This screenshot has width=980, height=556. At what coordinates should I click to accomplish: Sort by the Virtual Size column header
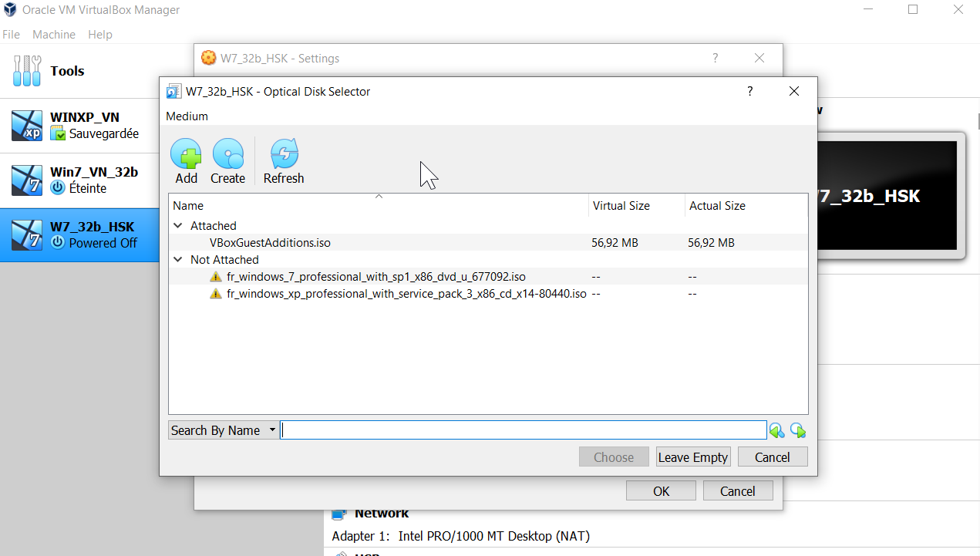click(x=637, y=205)
